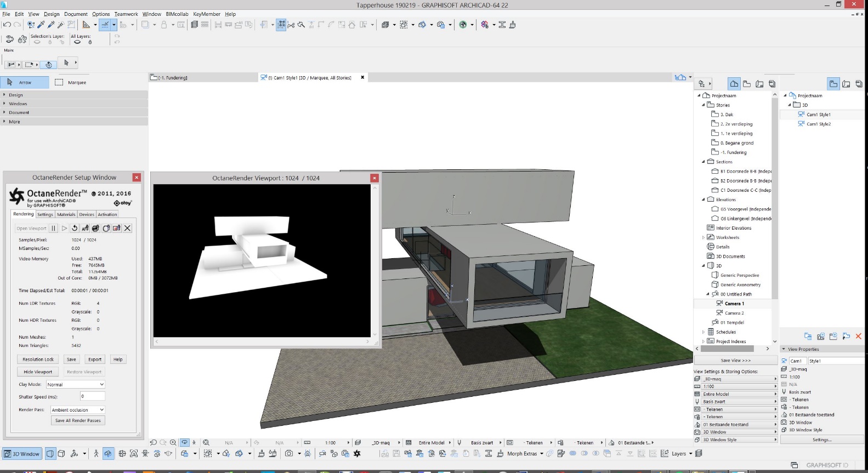Click the Settings... button in View Properties
868x473 pixels.
coord(822,440)
